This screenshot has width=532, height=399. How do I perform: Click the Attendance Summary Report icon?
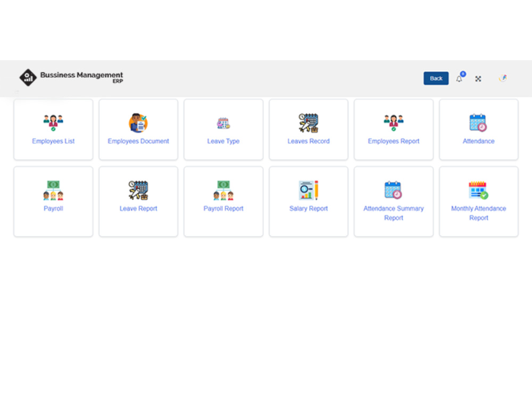click(393, 190)
